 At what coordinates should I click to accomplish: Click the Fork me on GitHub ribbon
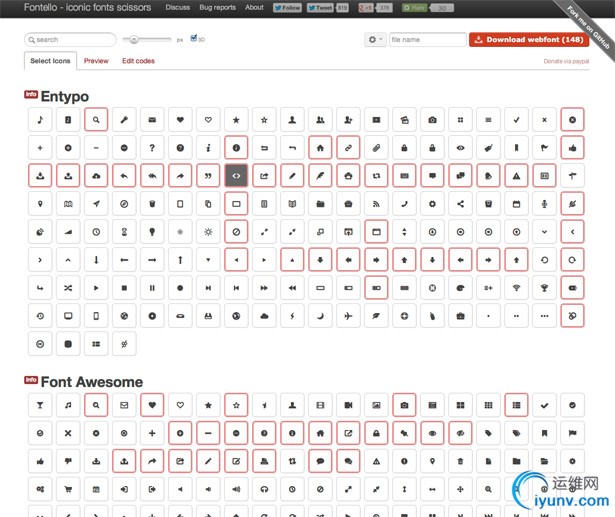point(587,27)
